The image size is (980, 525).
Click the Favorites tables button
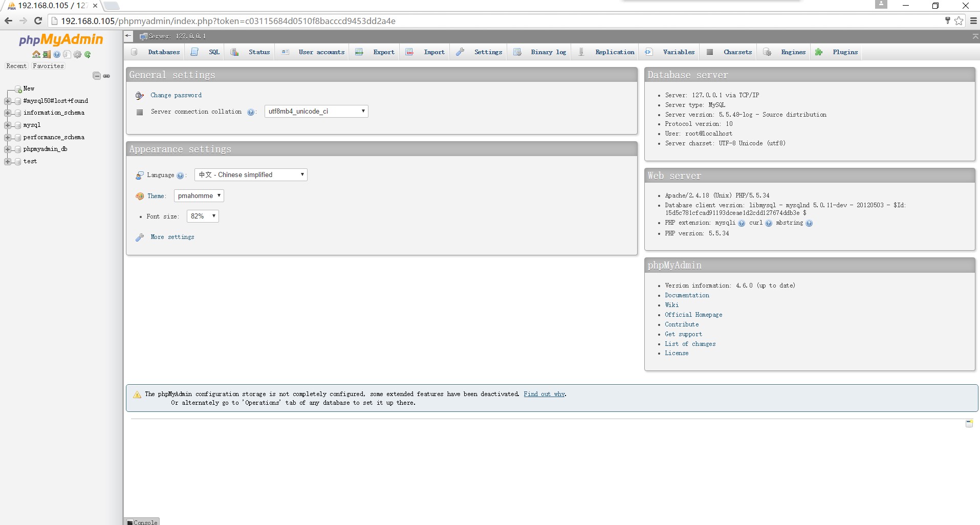[48, 66]
